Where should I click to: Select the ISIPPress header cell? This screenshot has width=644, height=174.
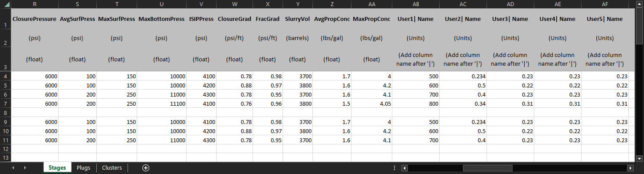[201, 19]
